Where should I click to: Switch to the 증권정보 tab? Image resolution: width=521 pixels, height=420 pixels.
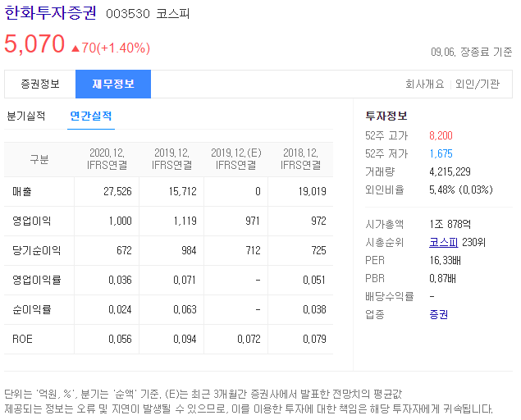(40, 84)
